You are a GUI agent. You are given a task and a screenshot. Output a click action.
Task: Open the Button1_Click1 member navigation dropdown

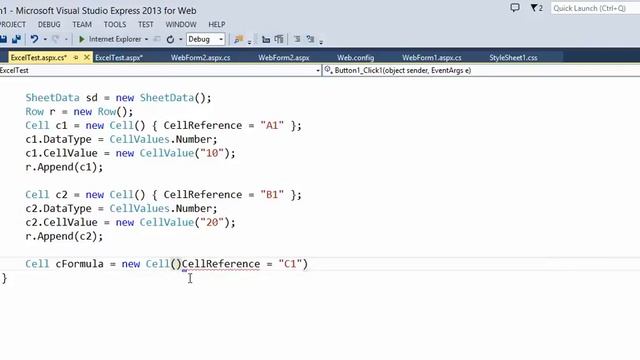482,71
